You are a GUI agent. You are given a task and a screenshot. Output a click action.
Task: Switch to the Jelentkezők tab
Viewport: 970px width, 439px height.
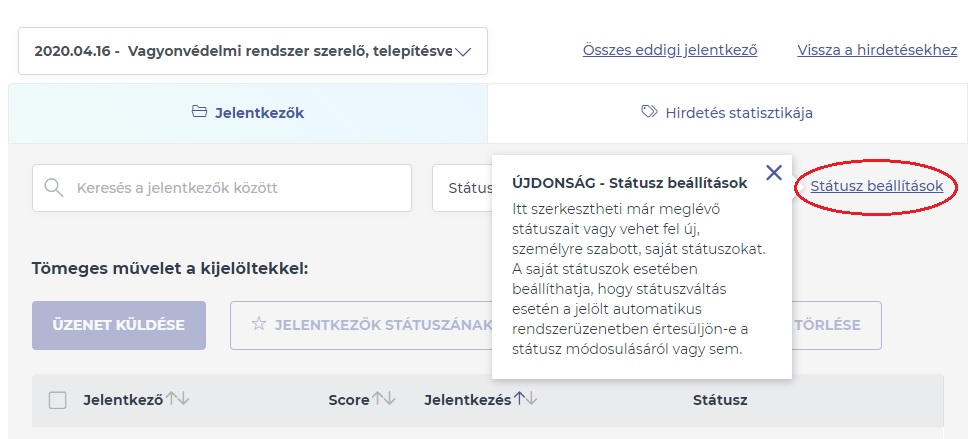tap(248, 113)
